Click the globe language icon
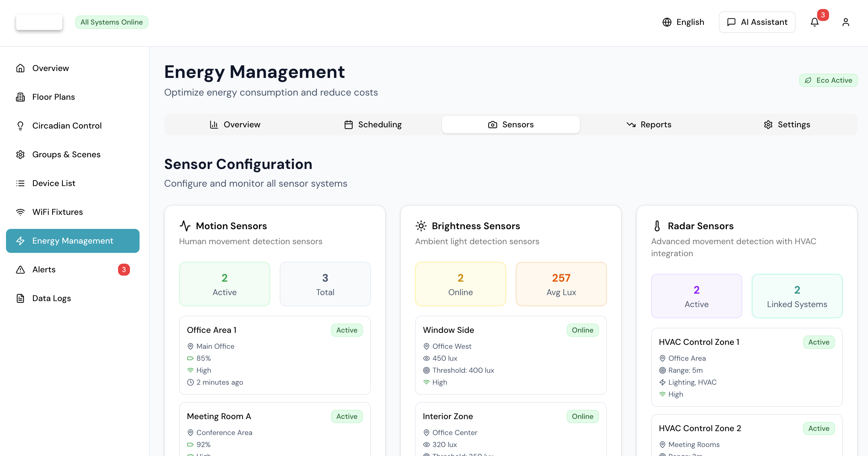Viewport: 868px width, 456px height. pos(668,22)
